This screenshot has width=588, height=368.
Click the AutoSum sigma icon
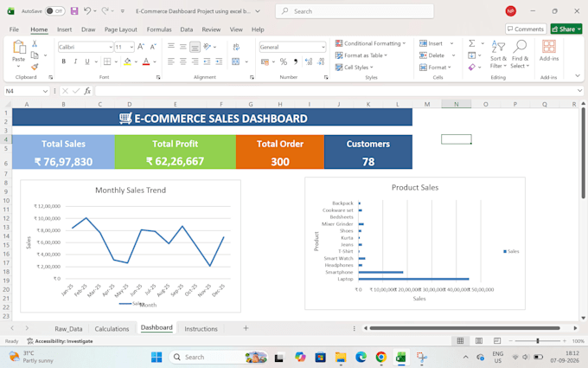click(472, 43)
